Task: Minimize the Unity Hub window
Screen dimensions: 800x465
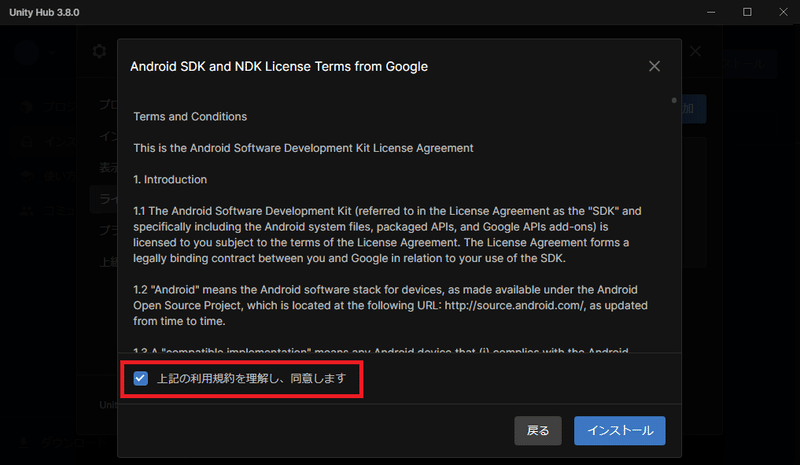Action: [711, 12]
